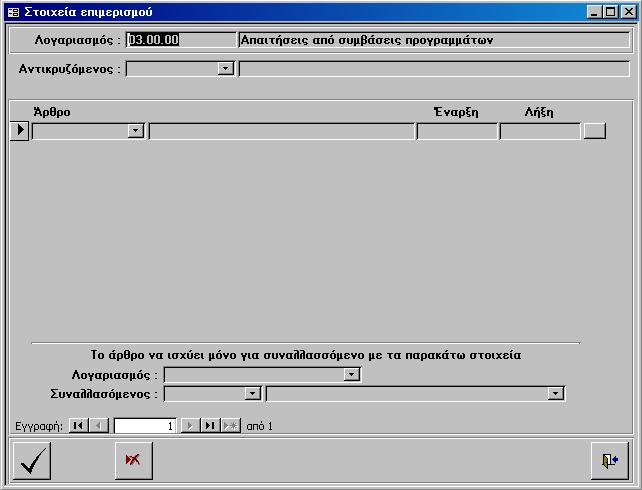Click the small button next to Λήξη field
Viewport: 642px width, 490px height.
pyautogui.click(x=594, y=131)
